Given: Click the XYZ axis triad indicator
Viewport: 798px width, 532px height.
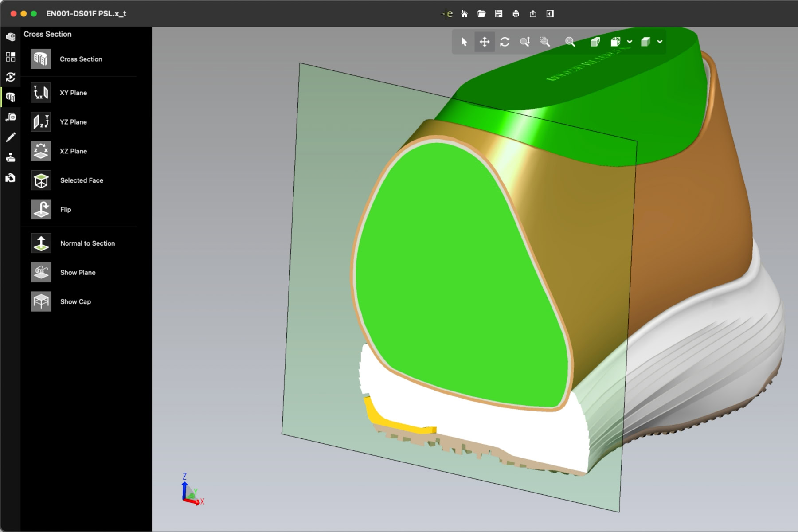Looking at the screenshot, I should pos(192,491).
